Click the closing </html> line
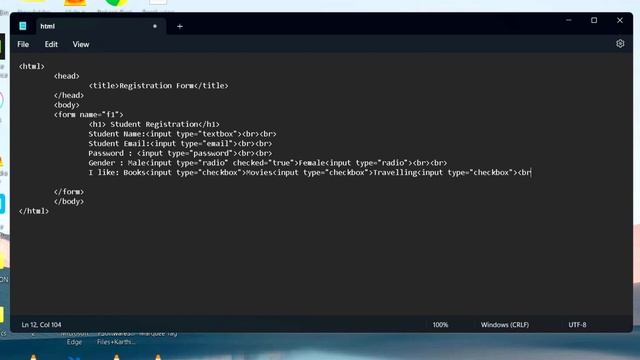 coord(33,211)
